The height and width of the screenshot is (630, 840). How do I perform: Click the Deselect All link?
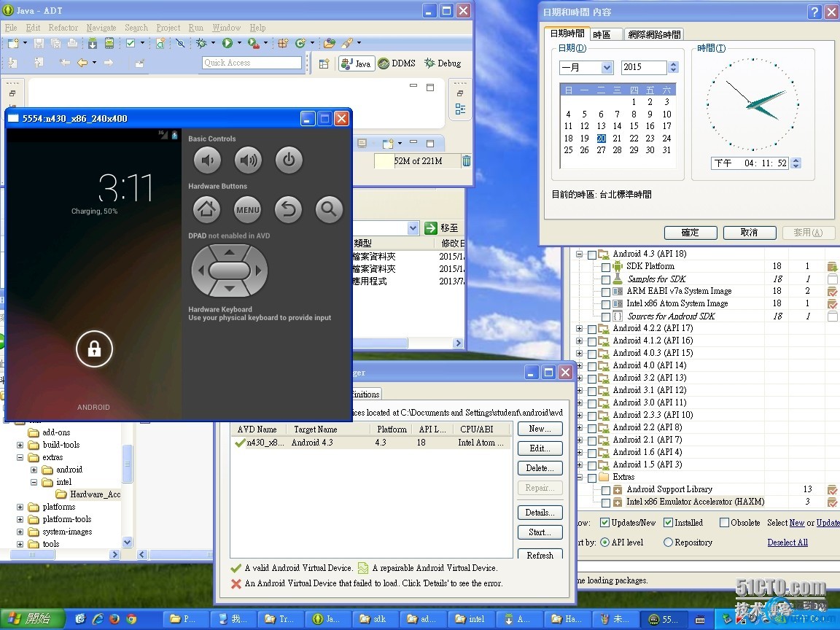[x=787, y=542]
